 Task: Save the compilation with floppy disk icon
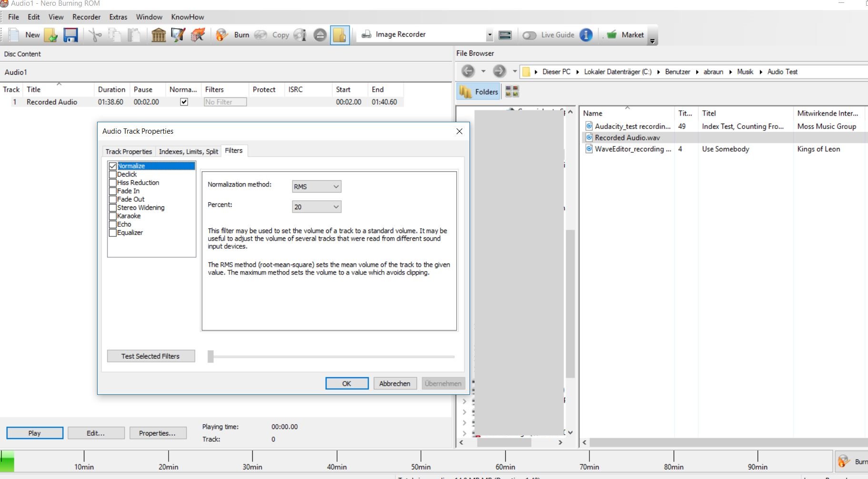tap(70, 35)
